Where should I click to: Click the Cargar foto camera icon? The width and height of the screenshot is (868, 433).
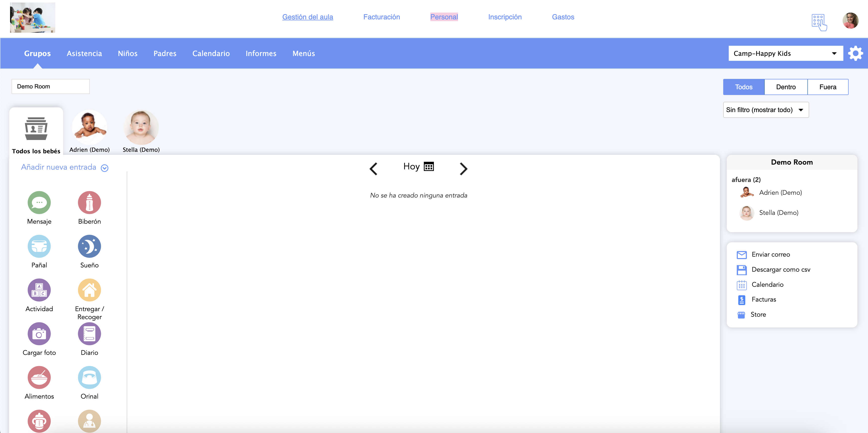pyautogui.click(x=39, y=334)
